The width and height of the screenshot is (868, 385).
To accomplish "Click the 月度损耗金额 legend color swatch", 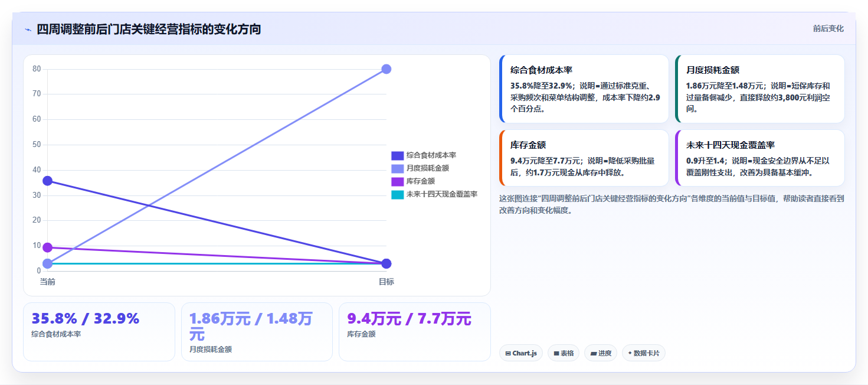I will (398, 168).
